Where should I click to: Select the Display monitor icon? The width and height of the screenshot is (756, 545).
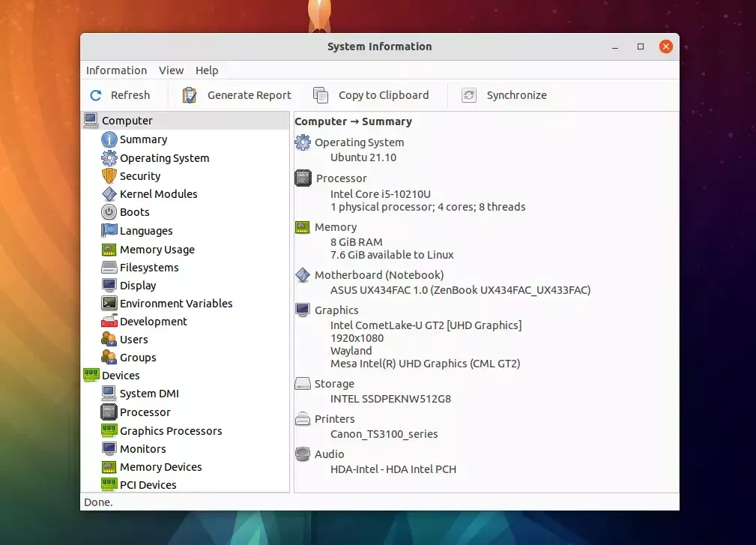click(x=109, y=285)
